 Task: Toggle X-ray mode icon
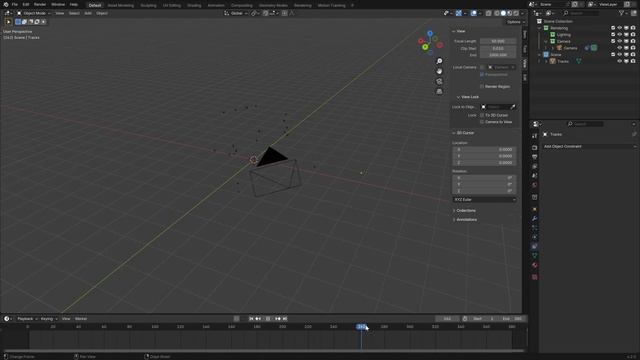coord(489,13)
